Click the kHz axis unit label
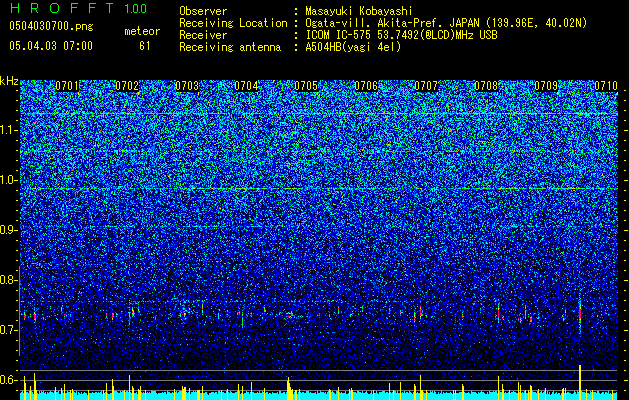Viewport: 629px width, 400px height. coord(9,81)
